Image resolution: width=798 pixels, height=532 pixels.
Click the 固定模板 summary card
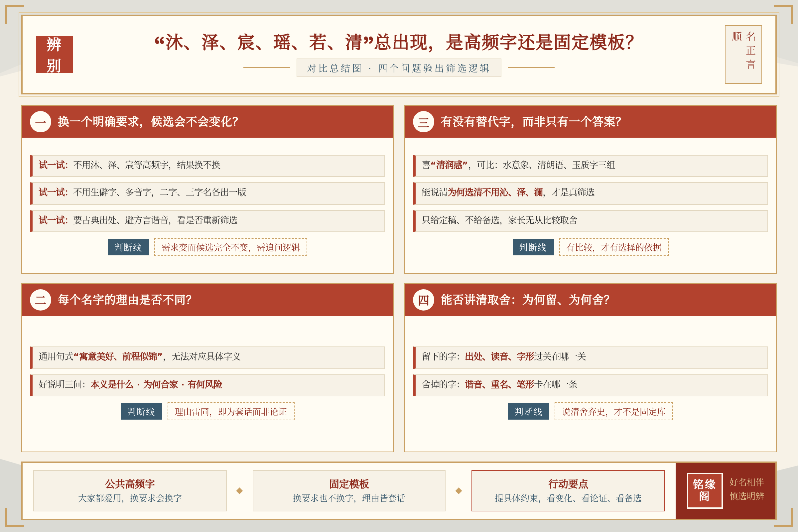point(349,491)
